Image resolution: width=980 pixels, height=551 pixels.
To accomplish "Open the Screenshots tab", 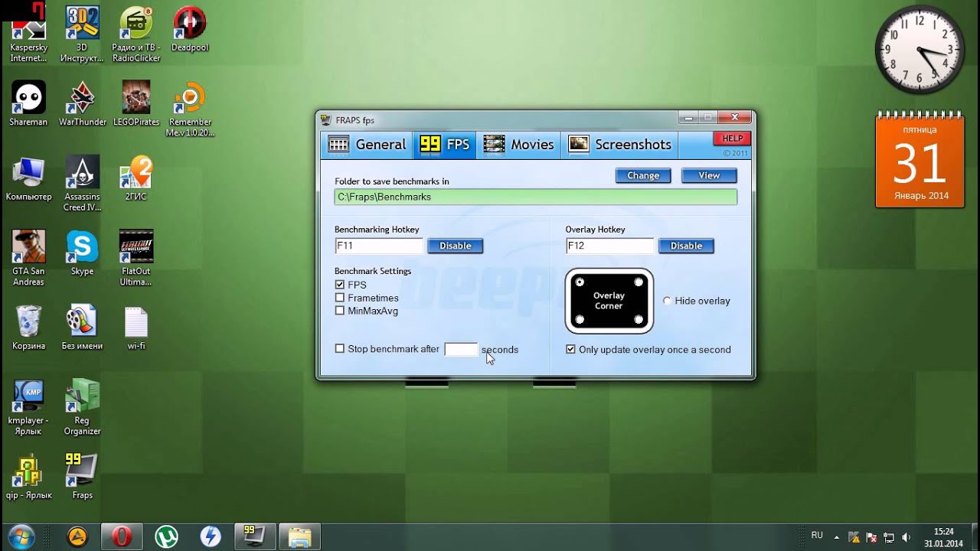I will click(x=620, y=145).
